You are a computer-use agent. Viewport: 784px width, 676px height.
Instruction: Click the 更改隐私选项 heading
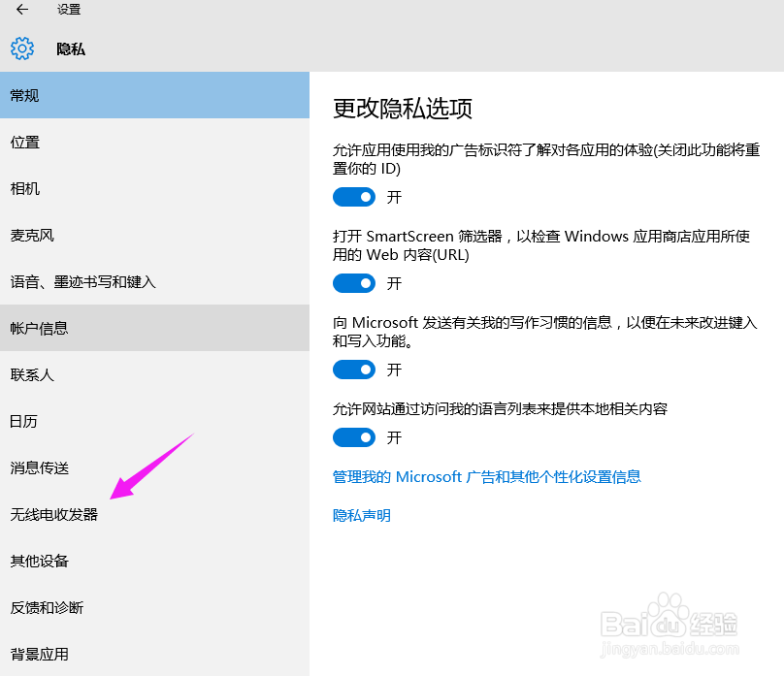403,109
